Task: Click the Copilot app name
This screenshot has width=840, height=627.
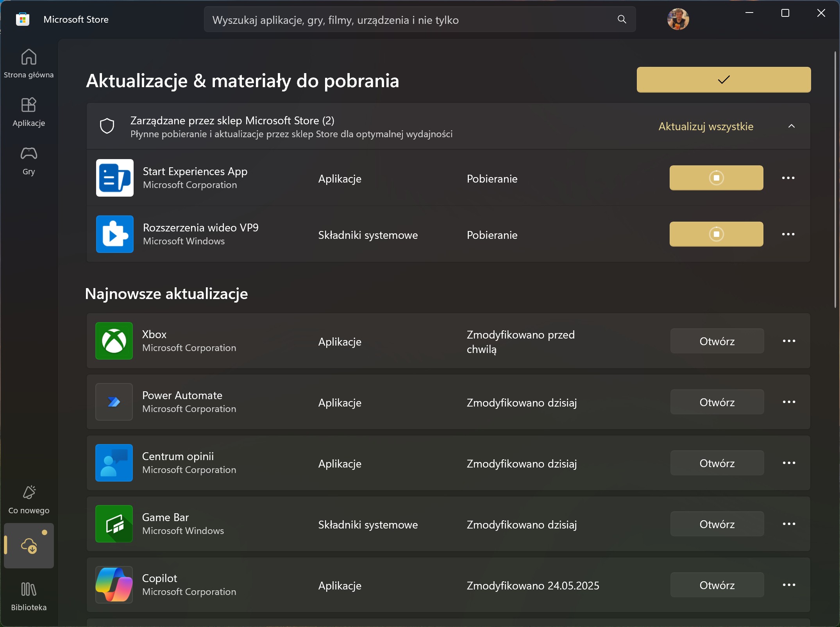Action: (159, 578)
